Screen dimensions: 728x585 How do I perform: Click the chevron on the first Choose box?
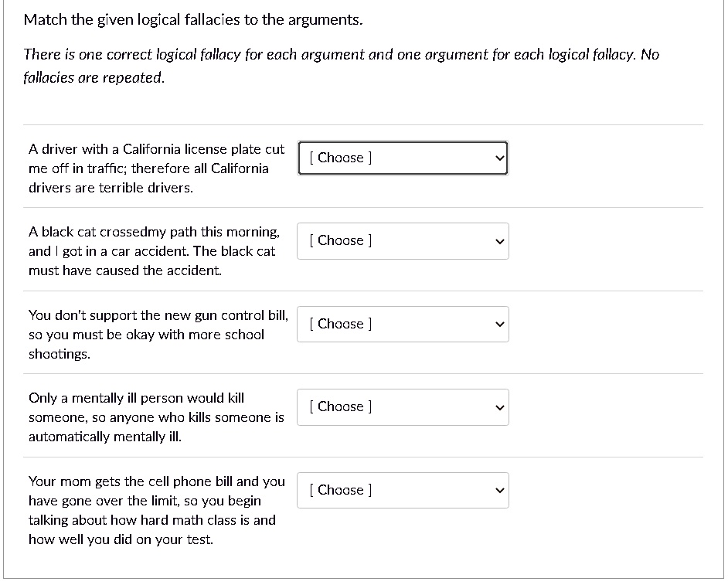coord(498,158)
